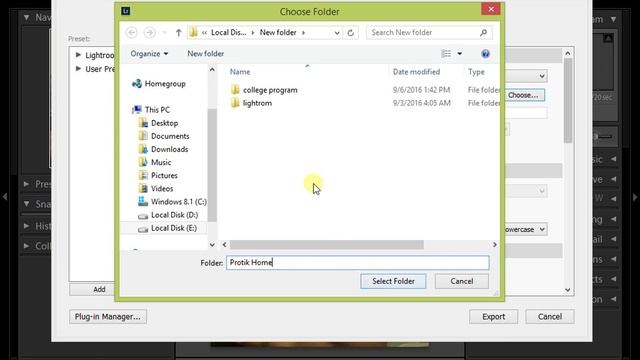Screen dimensions: 640x360
Task: Open the Pictures location
Action: [164, 176]
